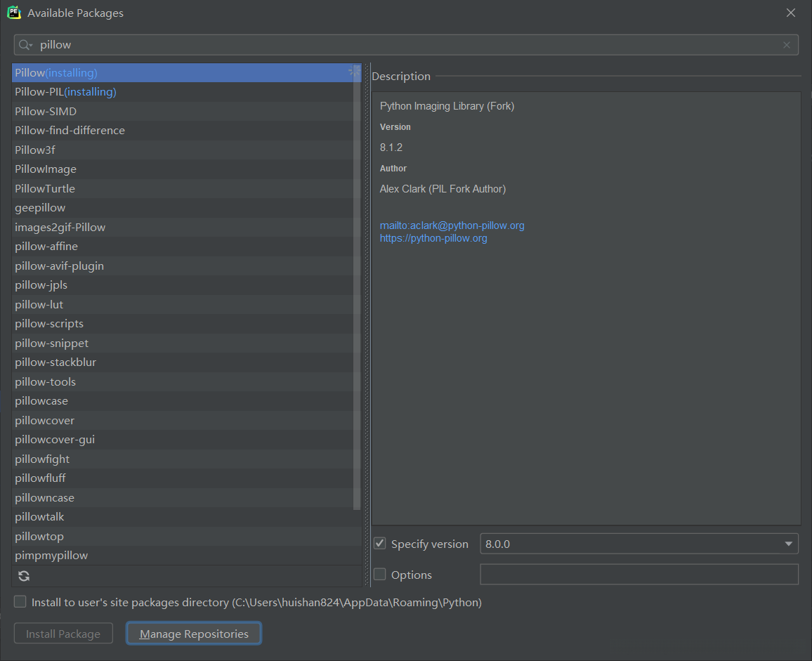
Task: Select the pimpmypillow package
Action: pyautogui.click(x=186, y=556)
